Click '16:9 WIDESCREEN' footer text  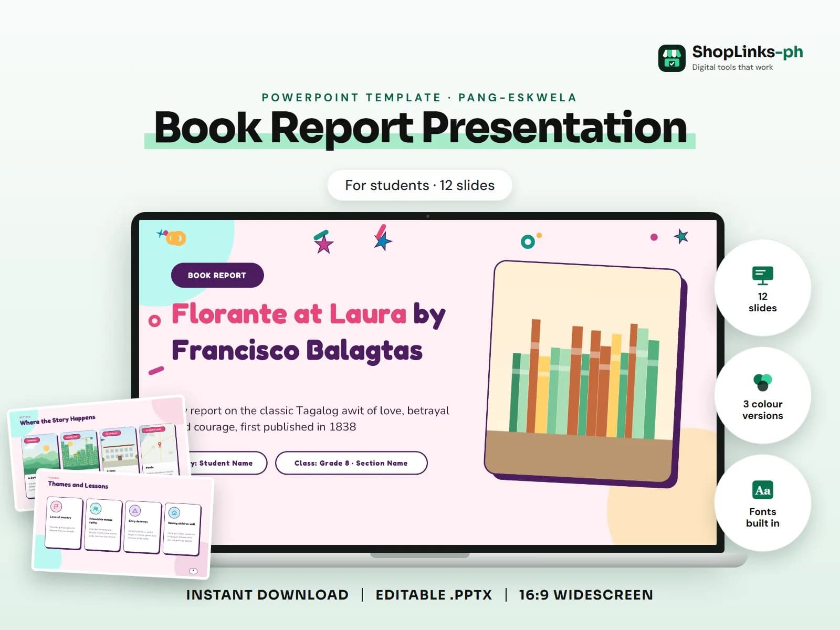click(586, 595)
